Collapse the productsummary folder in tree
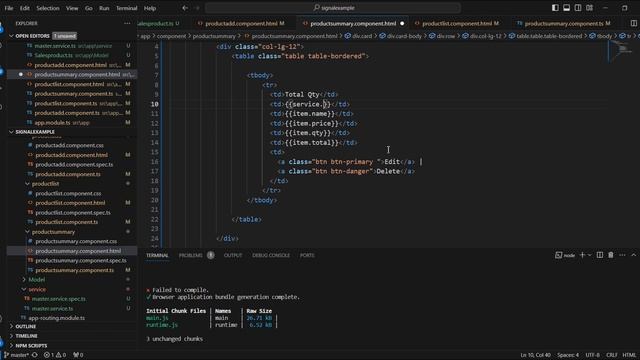The width and height of the screenshot is (640, 360). [53, 232]
